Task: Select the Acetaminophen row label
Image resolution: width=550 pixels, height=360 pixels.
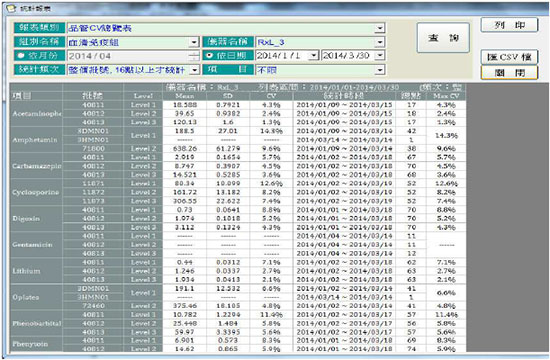Action: coord(37,114)
